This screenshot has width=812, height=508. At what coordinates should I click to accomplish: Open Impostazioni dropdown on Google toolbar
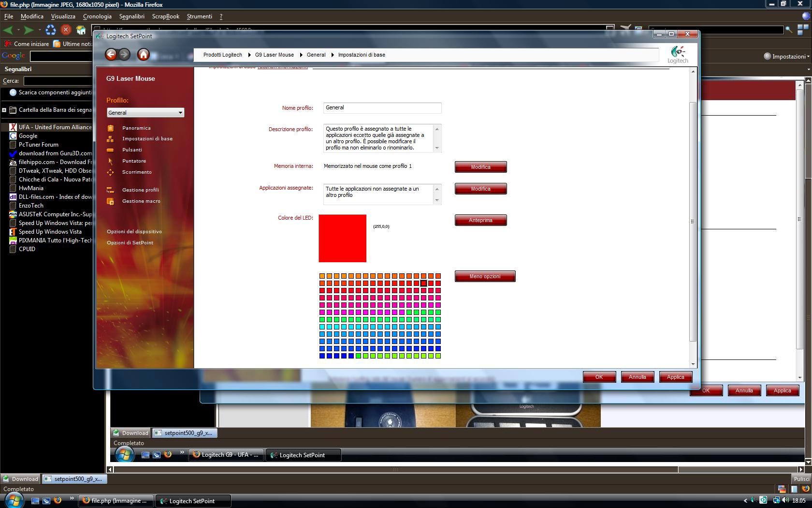pyautogui.click(x=786, y=56)
